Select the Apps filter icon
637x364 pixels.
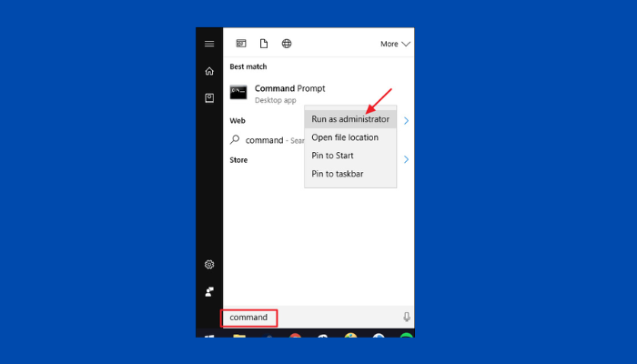241,44
